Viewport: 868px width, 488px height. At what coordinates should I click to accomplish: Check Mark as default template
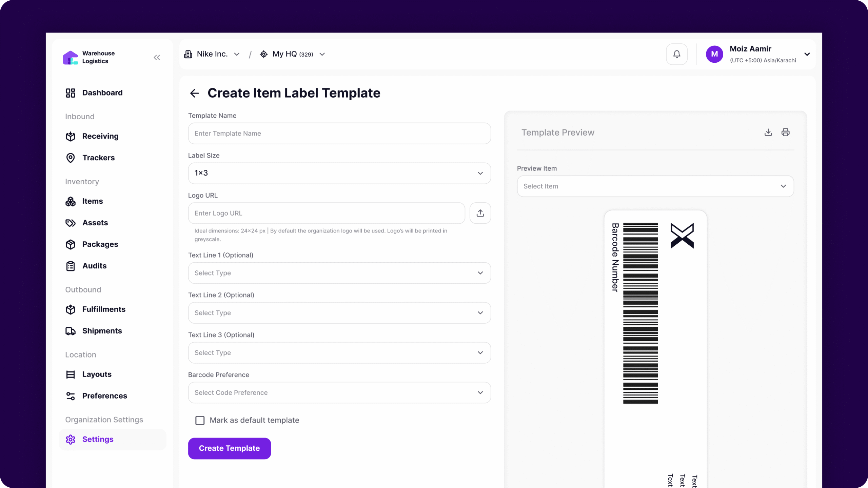pos(200,420)
